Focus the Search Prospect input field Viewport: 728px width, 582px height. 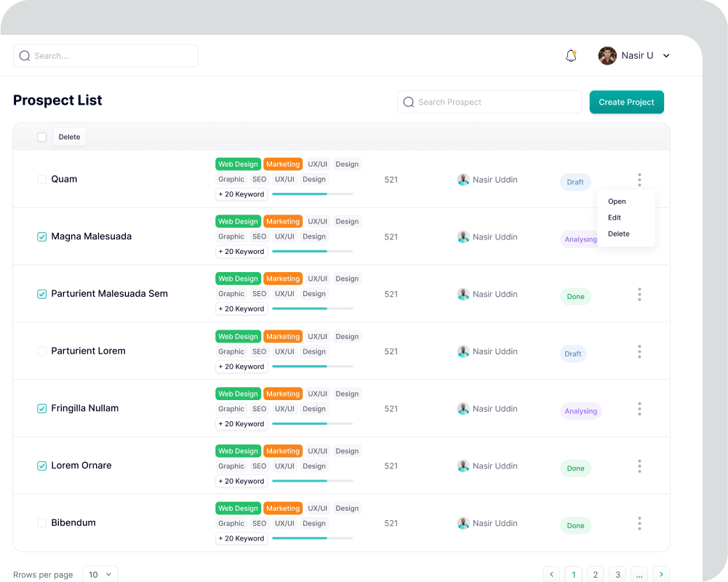(495, 103)
